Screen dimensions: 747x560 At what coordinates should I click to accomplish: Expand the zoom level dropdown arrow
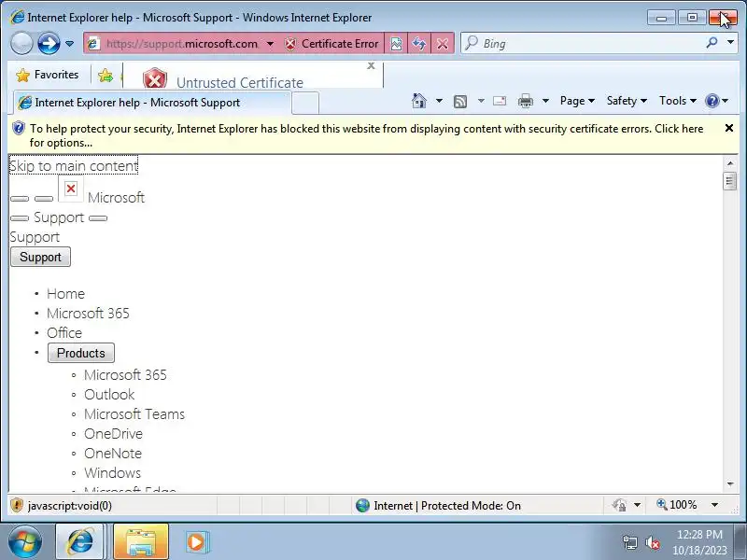pyautogui.click(x=714, y=505)
